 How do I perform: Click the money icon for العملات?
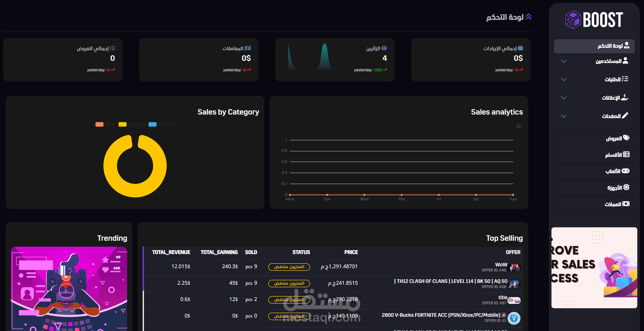coord(626,204)
